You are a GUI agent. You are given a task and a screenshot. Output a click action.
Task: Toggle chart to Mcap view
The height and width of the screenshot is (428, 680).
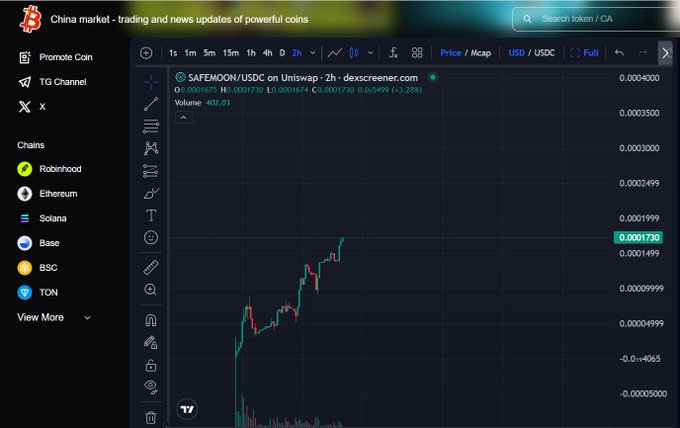[x=481, y=53]
